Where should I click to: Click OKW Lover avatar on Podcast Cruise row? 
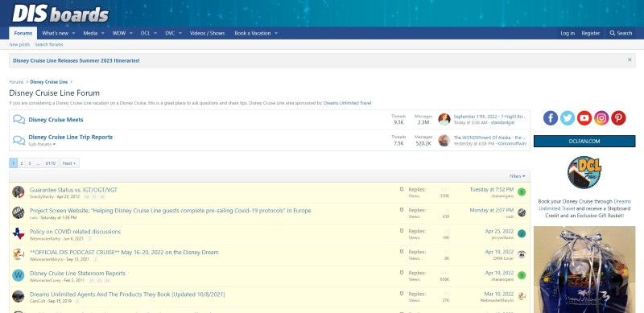[522, 254]
